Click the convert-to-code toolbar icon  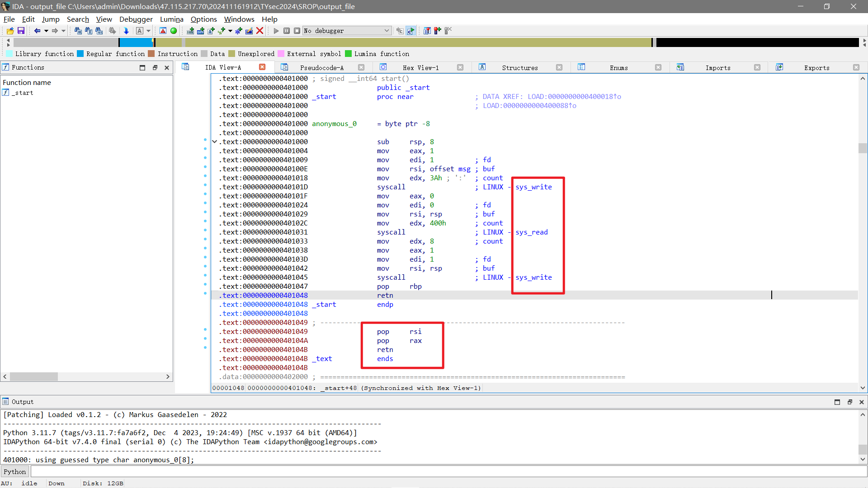[x=190, y=31]
